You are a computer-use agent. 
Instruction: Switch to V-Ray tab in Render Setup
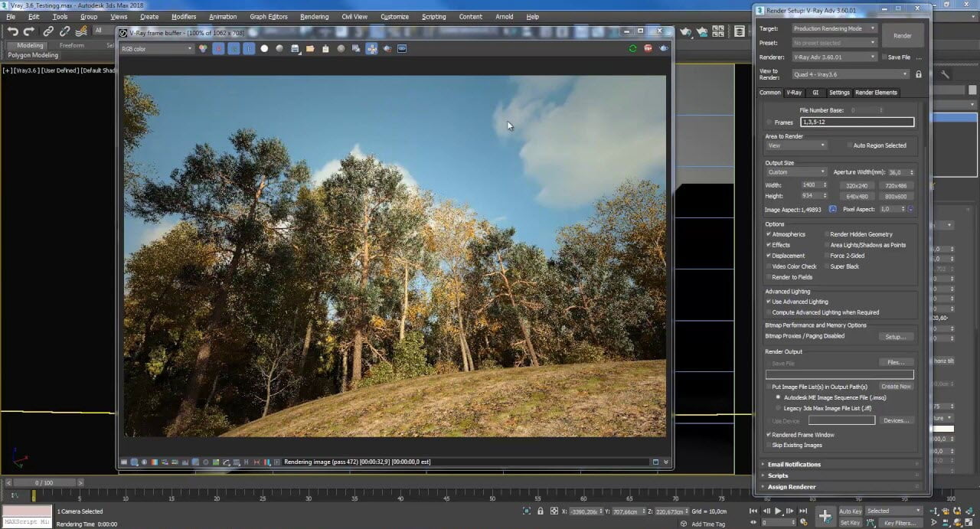click(794, 93)
